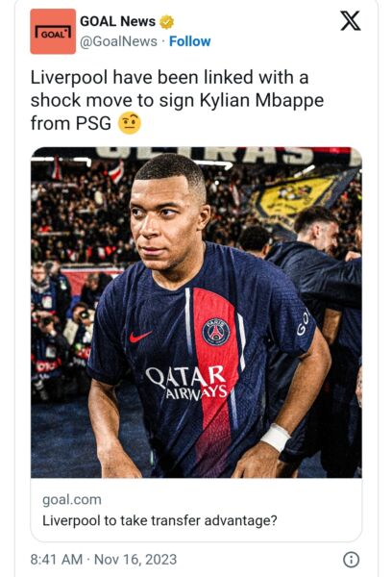Open the 'Liverpool to take transfer advantage?' headline
Viewport: 392px width, 577px height.
click(159, 520)
